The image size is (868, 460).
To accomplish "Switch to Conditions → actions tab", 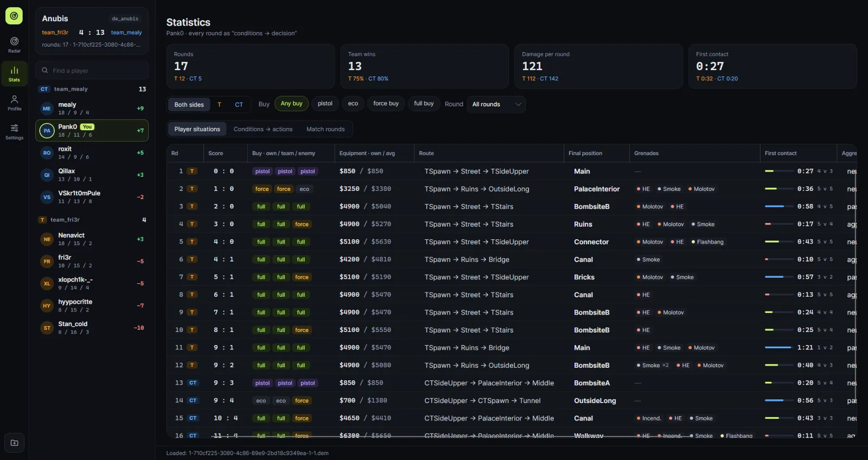I will click(263, 129).
